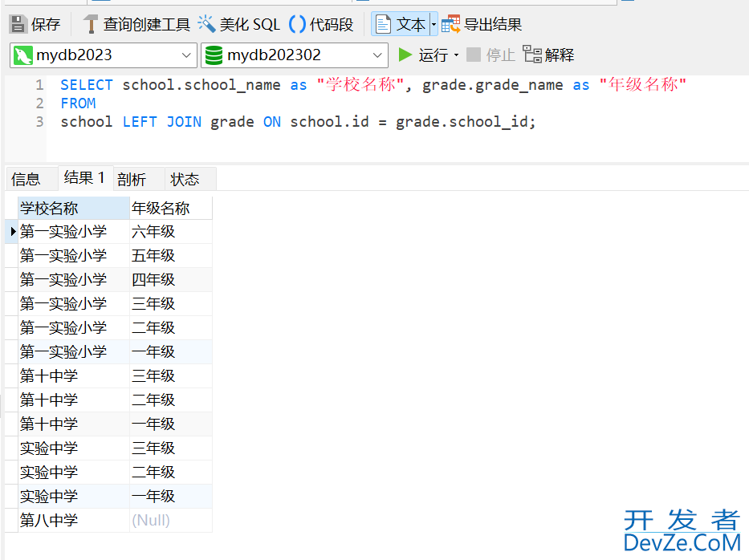The width and height of the screenshot is (749, 560).
Task: Select the 一年级 cell in 实验中学 row
Action: pos(171,497)
